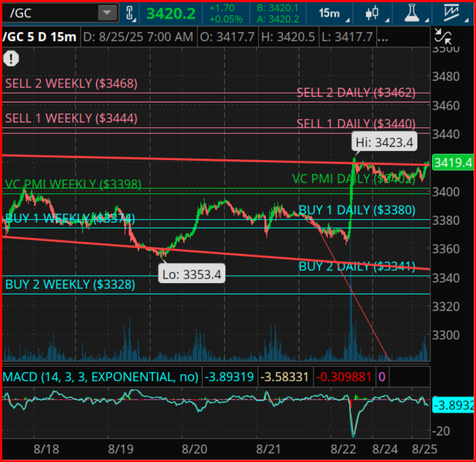Click the 8/18 date on time axis
The width and height of the screenshot is (476, 462).
46,449
